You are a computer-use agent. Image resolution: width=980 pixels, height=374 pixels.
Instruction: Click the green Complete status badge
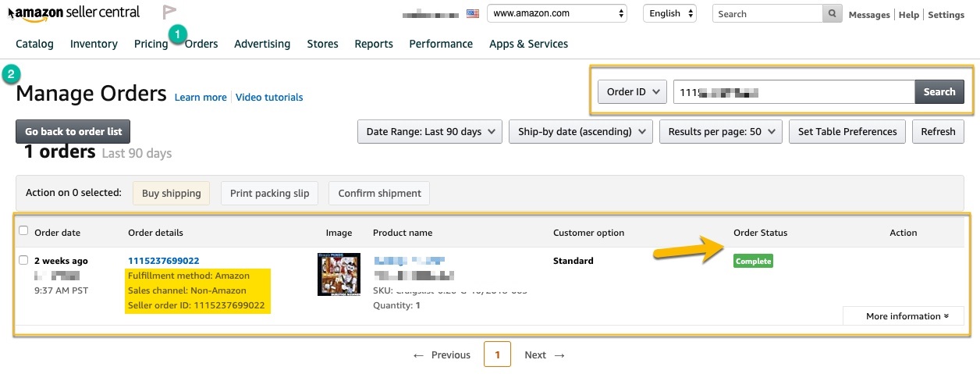coord(753,261)
